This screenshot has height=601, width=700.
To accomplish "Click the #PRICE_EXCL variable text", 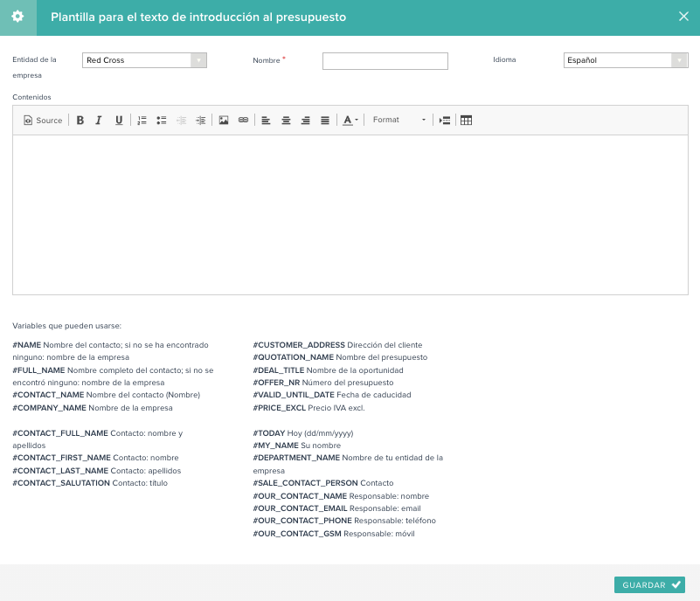I will [279, 408].
